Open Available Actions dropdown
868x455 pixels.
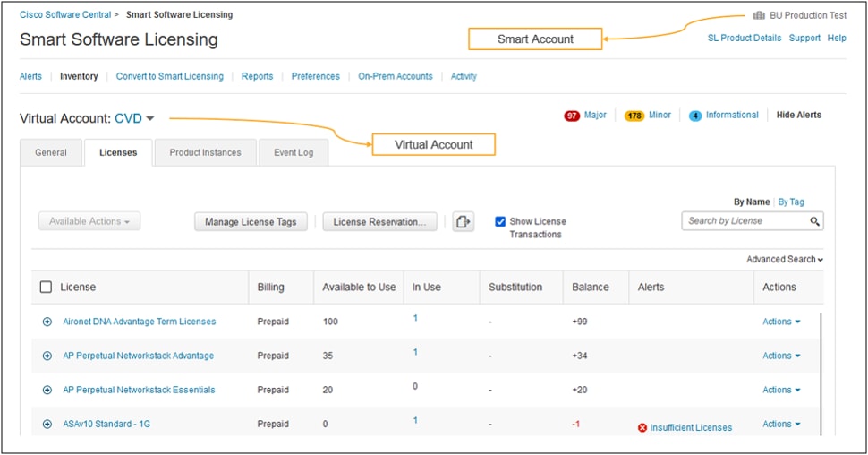[89, 221]
